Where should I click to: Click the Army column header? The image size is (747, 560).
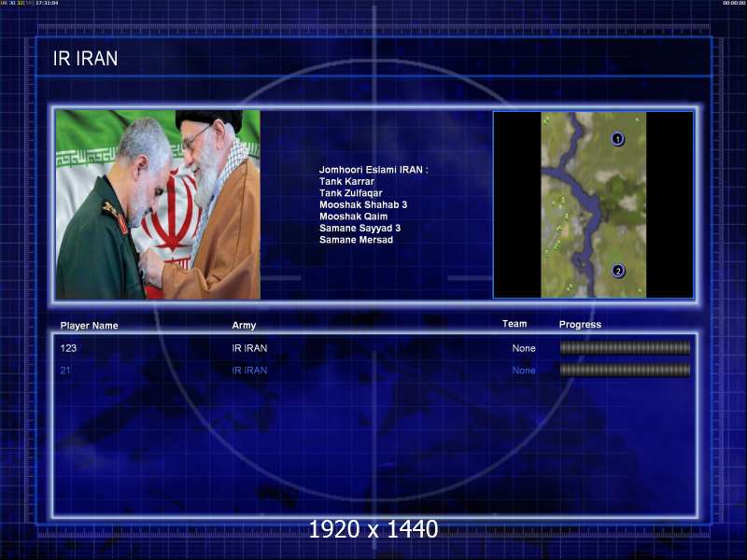point(244,325)
